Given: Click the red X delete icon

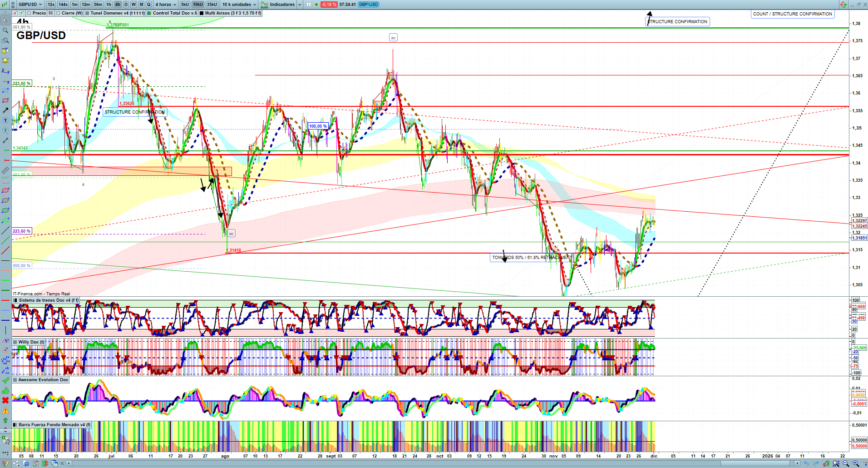Looking at the screenshot, I should 5,400.
